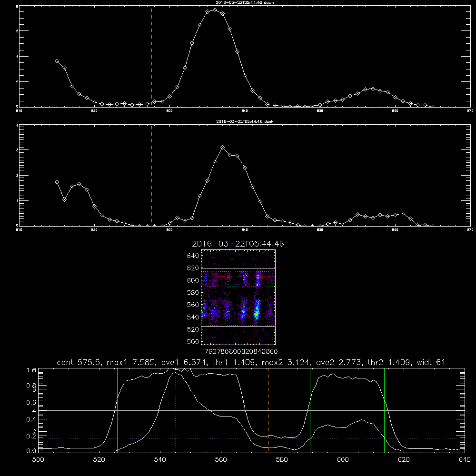Click heatmap y-axis label 640
The image size is (476, 476).
[x=193, y=256]
